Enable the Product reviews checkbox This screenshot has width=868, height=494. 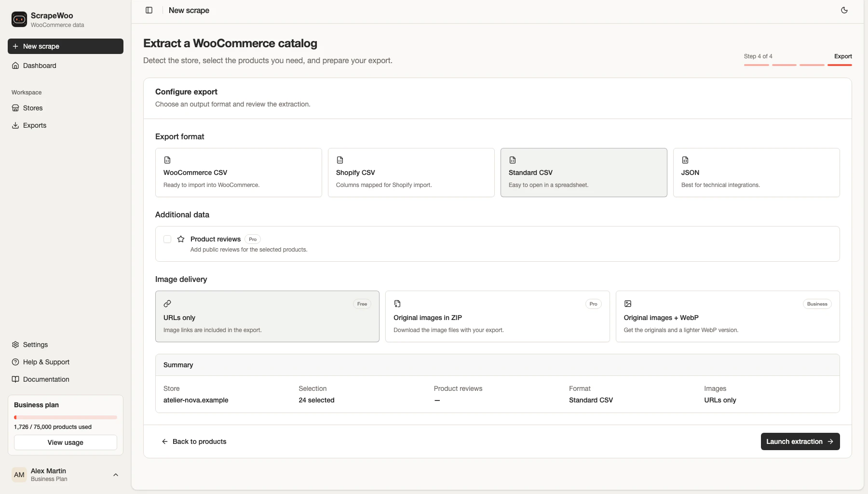pos(167,239)
